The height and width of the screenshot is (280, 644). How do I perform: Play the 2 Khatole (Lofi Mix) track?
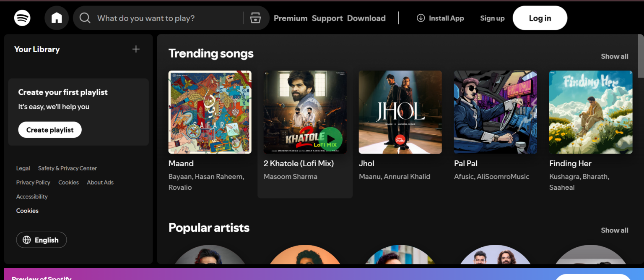click(x=332, y=139)
